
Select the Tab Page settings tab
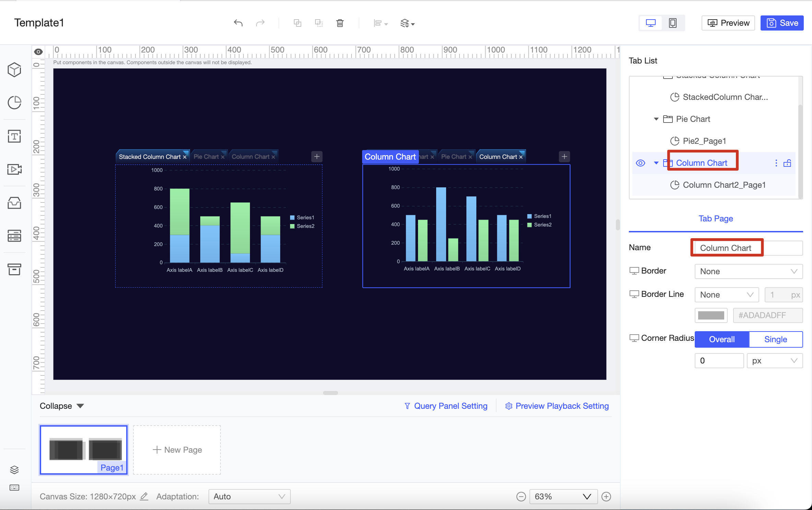716,219
